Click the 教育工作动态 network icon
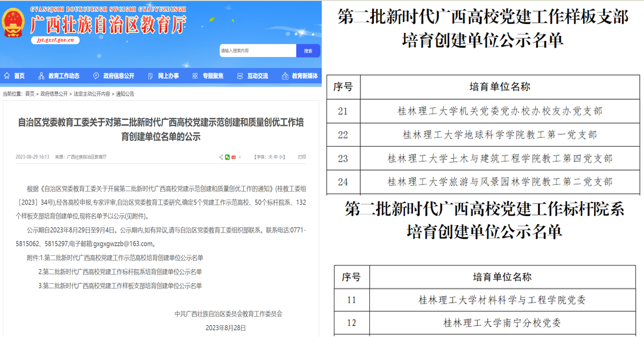The height and width of the screenshot is (337, 644). [x=41, y=76]
